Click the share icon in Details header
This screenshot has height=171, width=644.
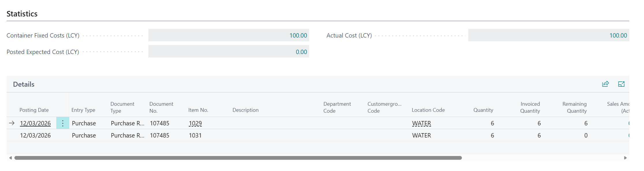(x=605, y=84)
